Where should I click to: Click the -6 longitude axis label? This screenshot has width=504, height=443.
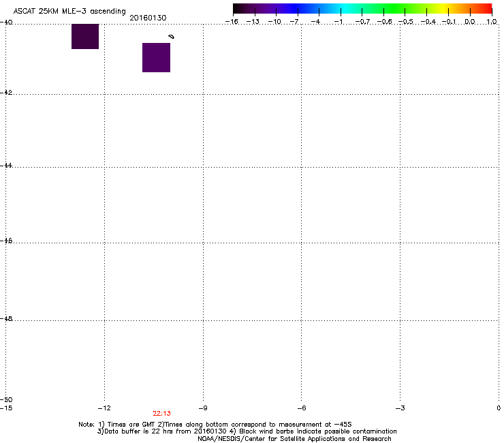pos(302,408)
